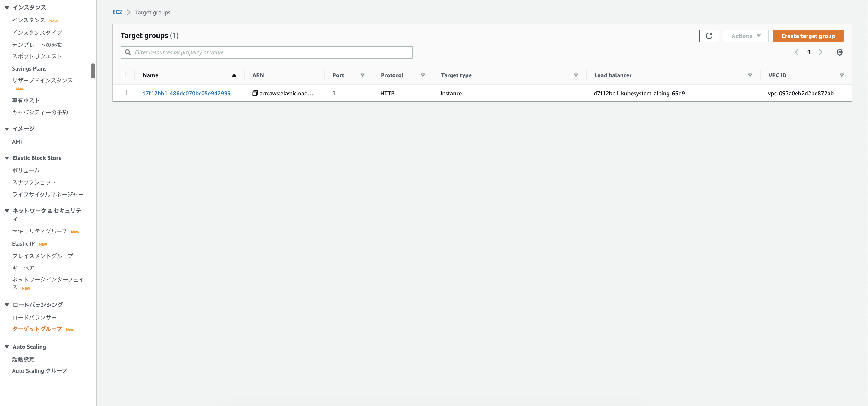The height and width of the screenshot is (406, 868).
Task: Check the select-all header checkbox
Action: pos(123,75)
